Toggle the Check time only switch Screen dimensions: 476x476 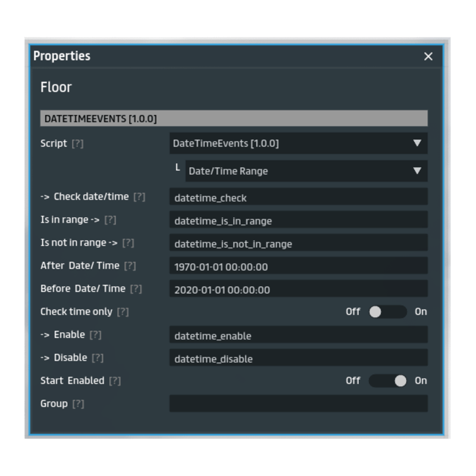[387, 312]
